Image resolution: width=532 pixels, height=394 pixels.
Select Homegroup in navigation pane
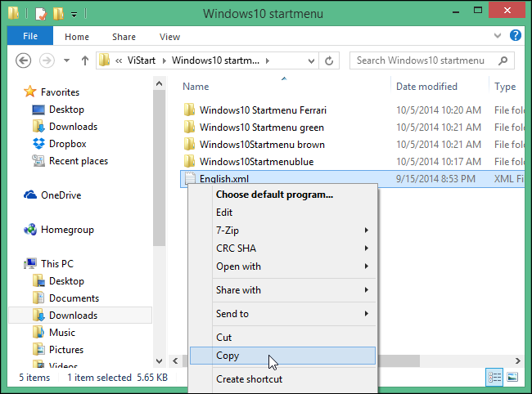[x=67, y=230]
